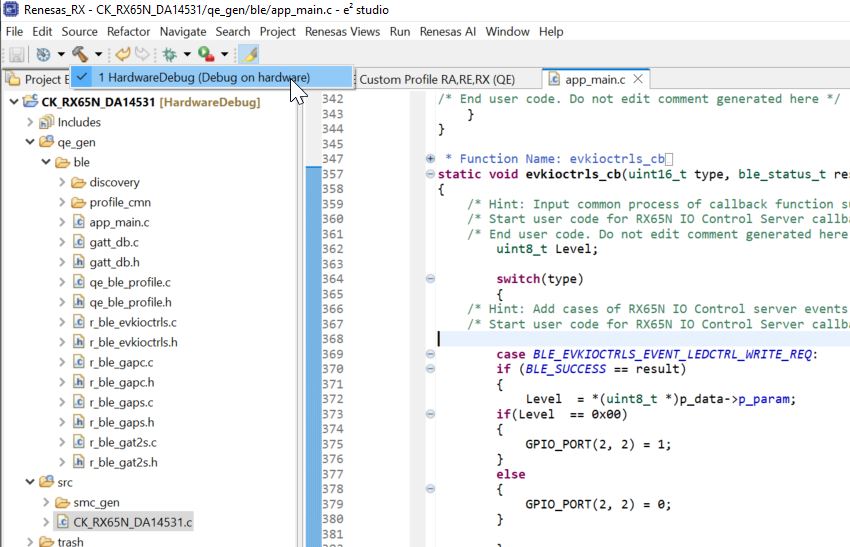Image resolution: width=850 pixels, height=547 pixels.
Task: Switch to Custom Profile RA,RE,RX (QE) tab
Action: pos(437,79)
